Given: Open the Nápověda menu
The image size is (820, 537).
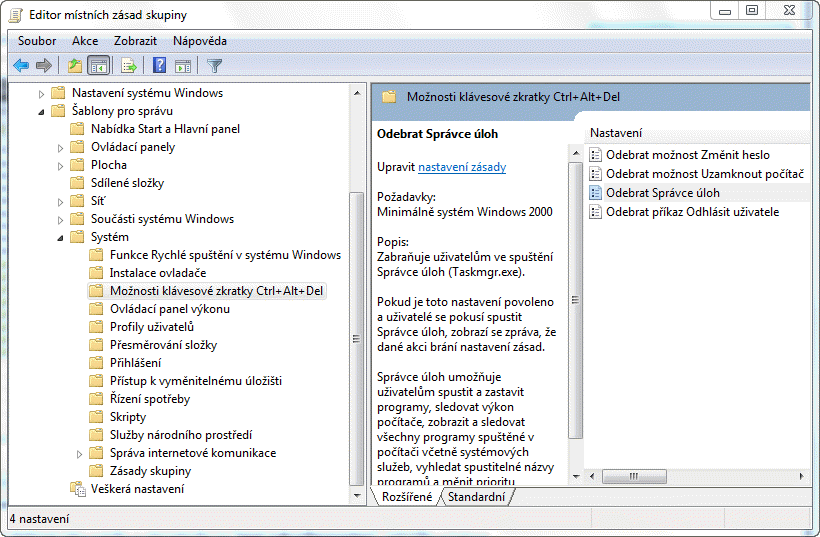Looking at the screenshot, I should coord(200,41).
